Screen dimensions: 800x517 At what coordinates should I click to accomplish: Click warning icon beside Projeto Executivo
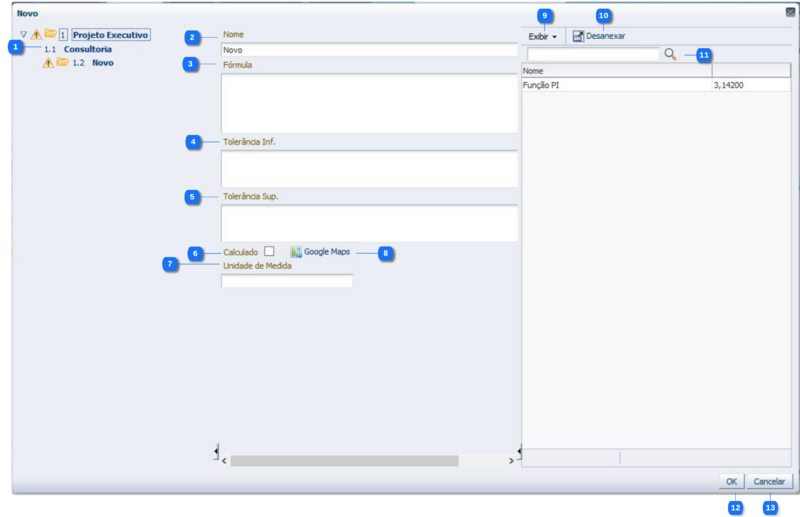coord(36,34)
